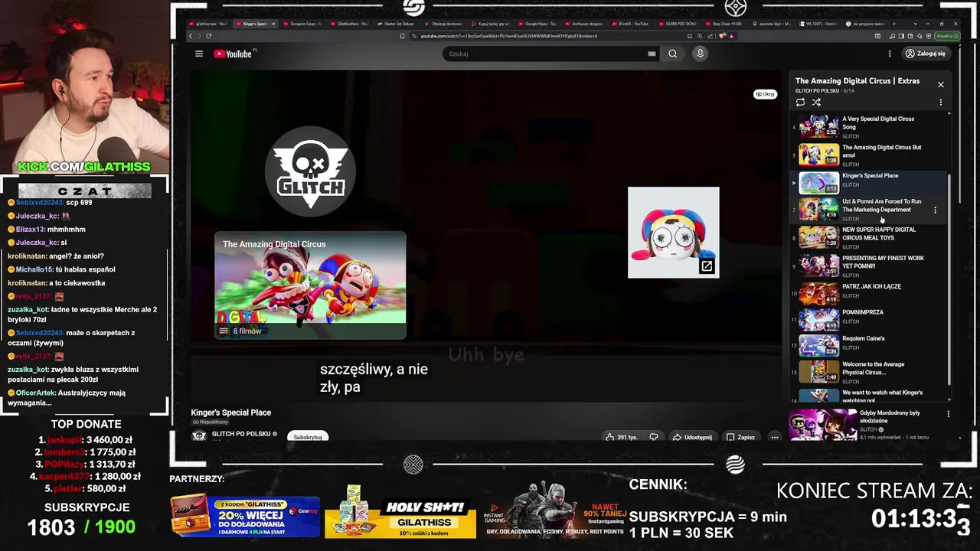This screenshot has width=980, height=551.
Task: Switch to Dungeon Soup browser tab
Action: (x=303, y=24)
